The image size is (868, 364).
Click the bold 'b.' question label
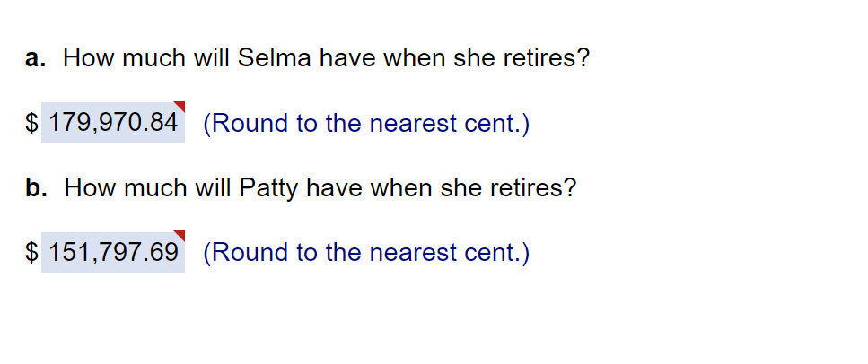(x=36, y=188)
